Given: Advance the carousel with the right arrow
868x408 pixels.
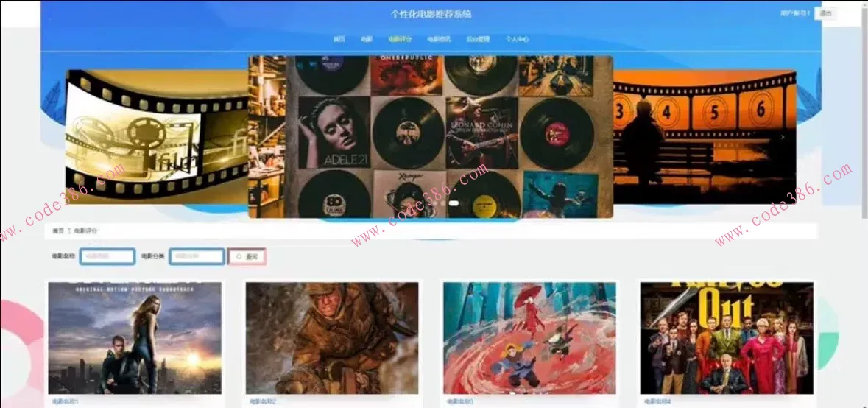Looking at the screenshot, I should click(783, 136).
